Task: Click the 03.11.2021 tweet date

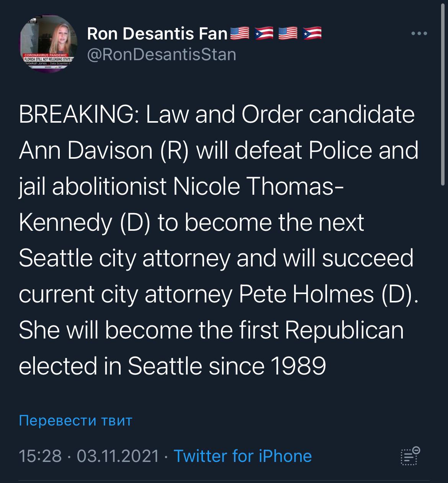Action: click(x=118, y=456)
